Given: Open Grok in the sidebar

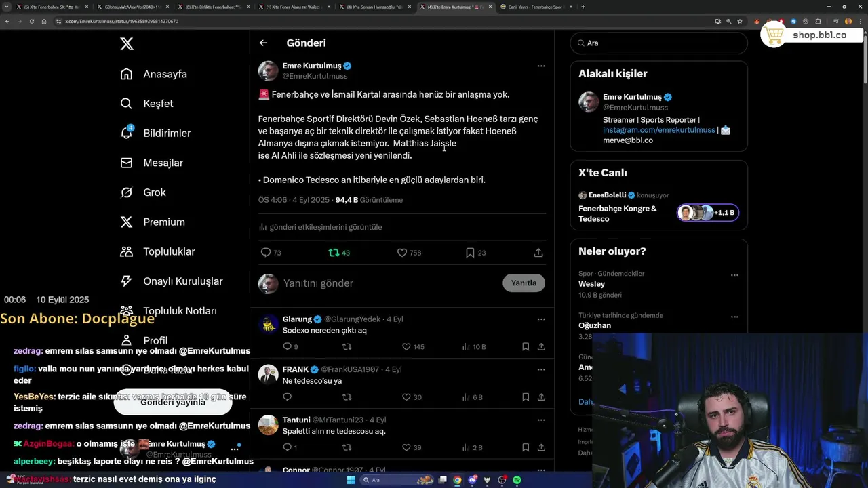Looking at the screenshot, I should point(155,192).
